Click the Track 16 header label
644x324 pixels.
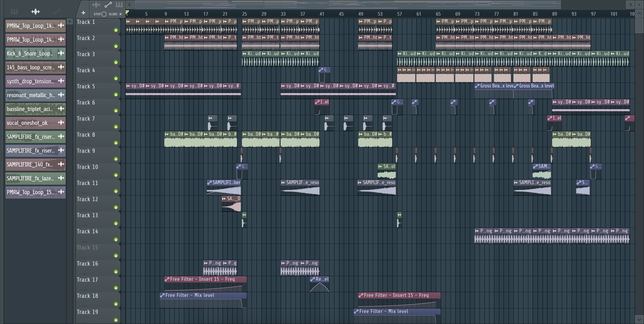(x=87, y=264)
